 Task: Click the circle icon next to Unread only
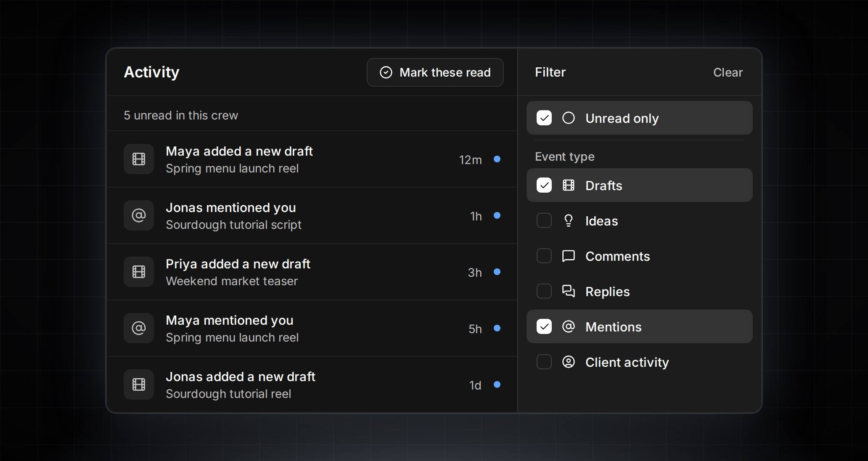click(569, 118)
